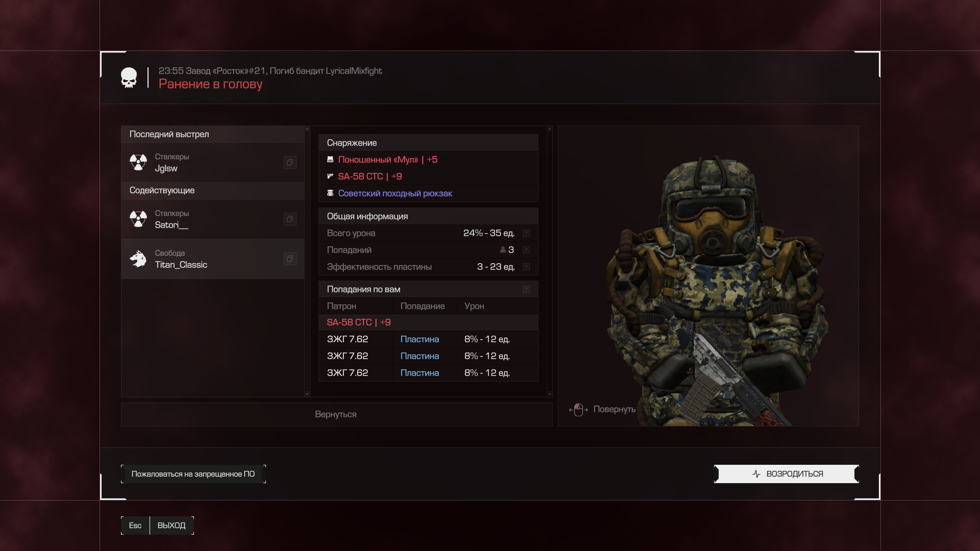Click Ранение в голову title
980x551 pixels.
pyautogui.click(x=210, y=84)
